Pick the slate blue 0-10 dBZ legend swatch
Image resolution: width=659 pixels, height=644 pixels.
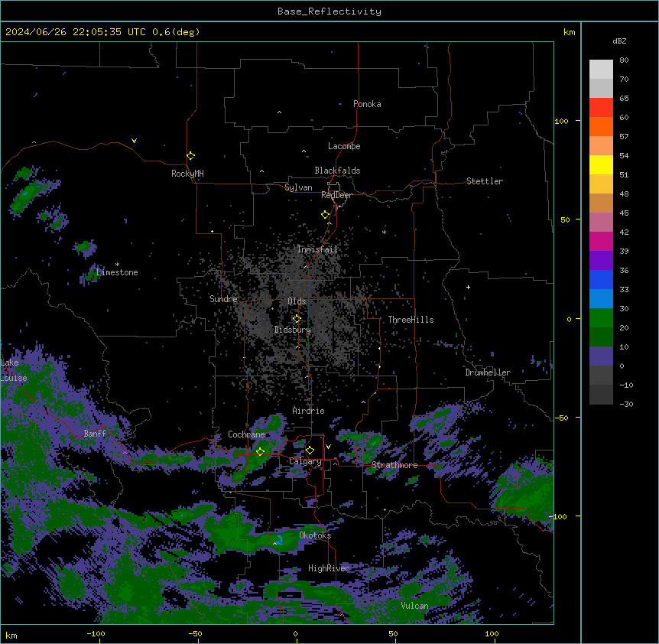click(601, 356)
